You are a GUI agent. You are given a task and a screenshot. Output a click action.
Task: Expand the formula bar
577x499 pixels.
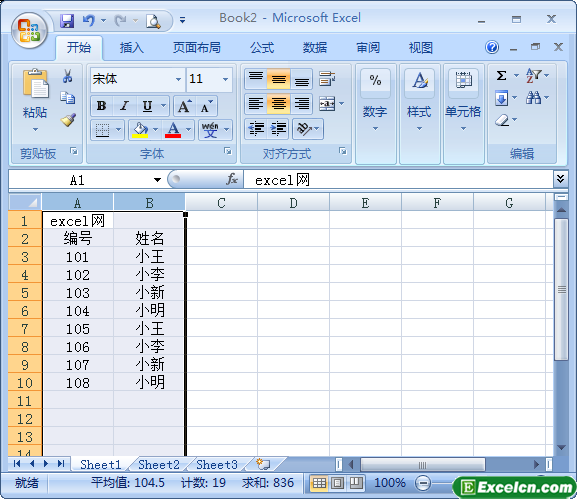[x=560, y=179]
